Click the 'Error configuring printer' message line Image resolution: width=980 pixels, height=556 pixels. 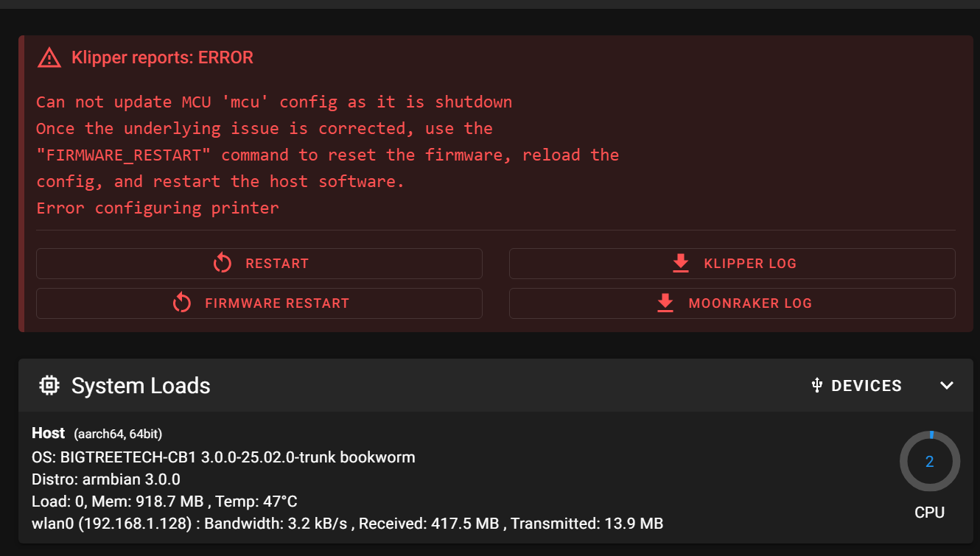[x=158, y=208]
